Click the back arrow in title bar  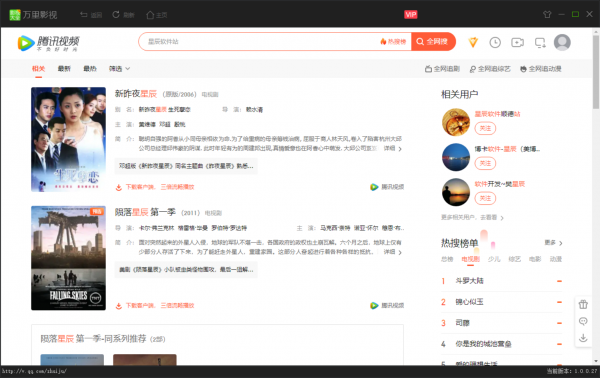click(83, 15)
